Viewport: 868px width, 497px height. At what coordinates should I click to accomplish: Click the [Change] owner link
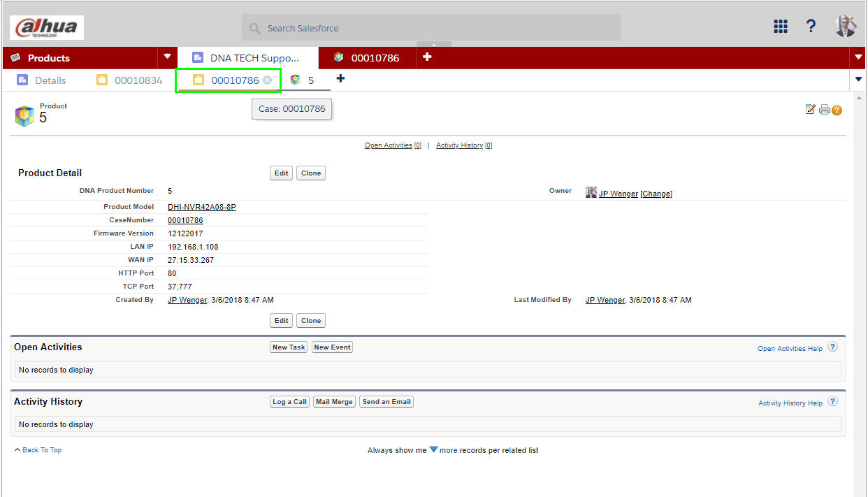[x=656, y=194]
